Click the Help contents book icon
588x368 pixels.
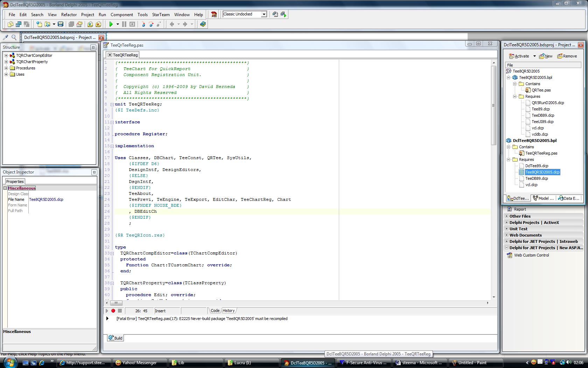[203, 24]
